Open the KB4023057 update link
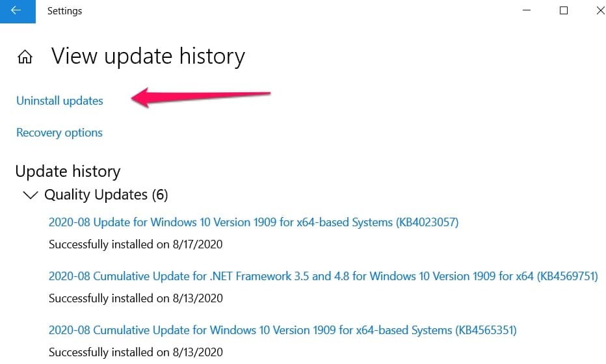Viewport: 606px width, 364px height. point(254,222)
